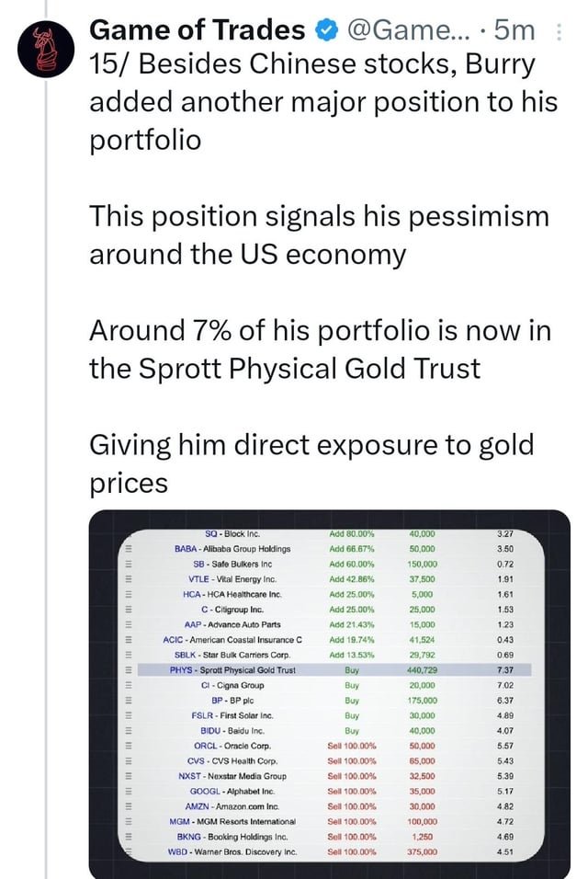Click the drag handle beside WBD row
Viewport: 588px width, 879px height.
tap(128, 851)
